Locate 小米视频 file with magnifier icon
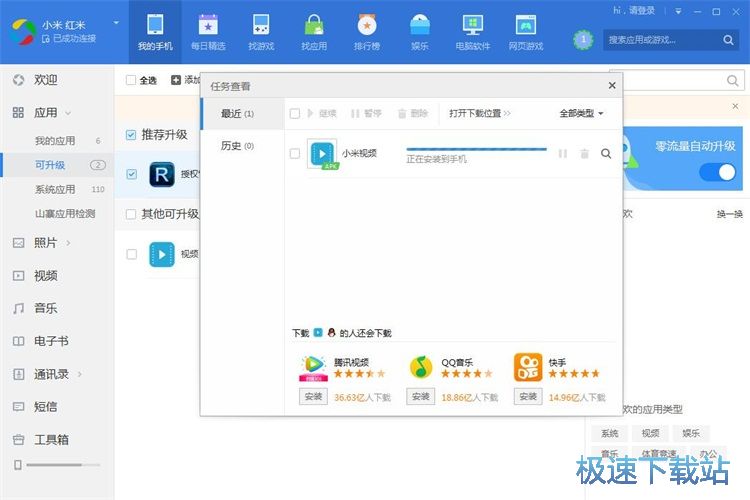Viewport: 750px width, 500px height. 606,154
